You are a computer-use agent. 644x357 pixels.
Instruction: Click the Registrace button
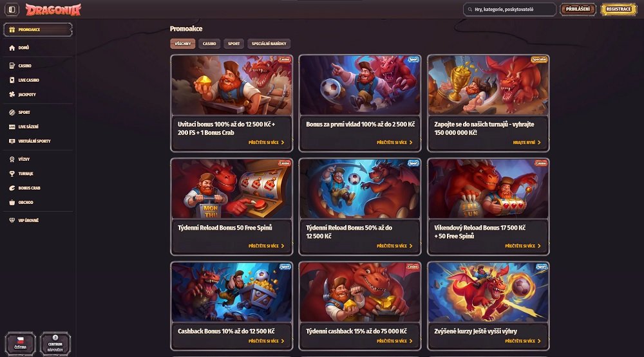point(618,9)
